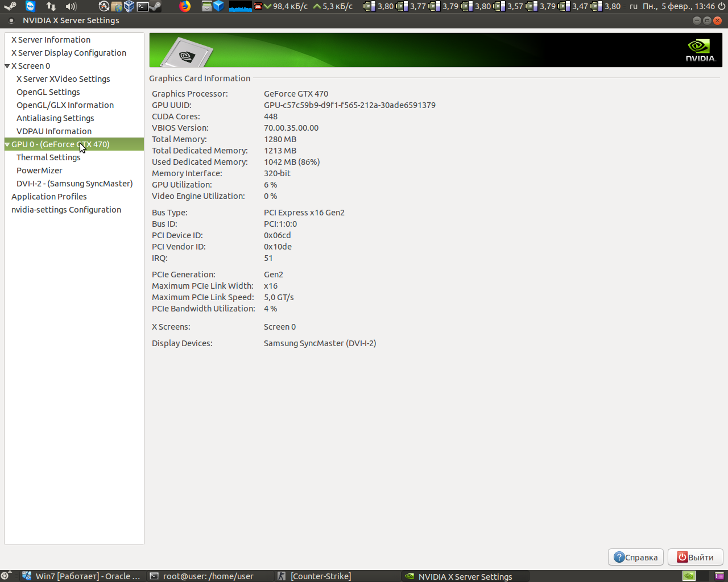This screenshot has width=728, height=582.
Task: Launch Firefox from the top panel
Action: point(185,6)
